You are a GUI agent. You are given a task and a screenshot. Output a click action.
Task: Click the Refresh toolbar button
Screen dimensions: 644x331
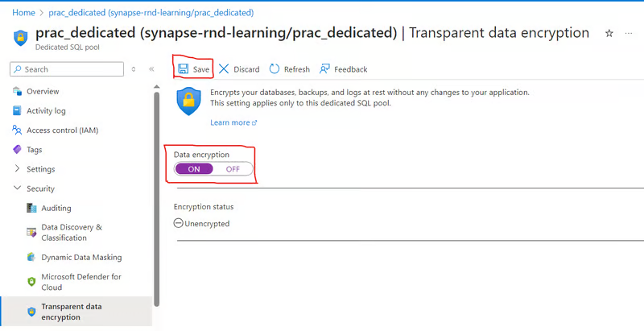[290, 69]
